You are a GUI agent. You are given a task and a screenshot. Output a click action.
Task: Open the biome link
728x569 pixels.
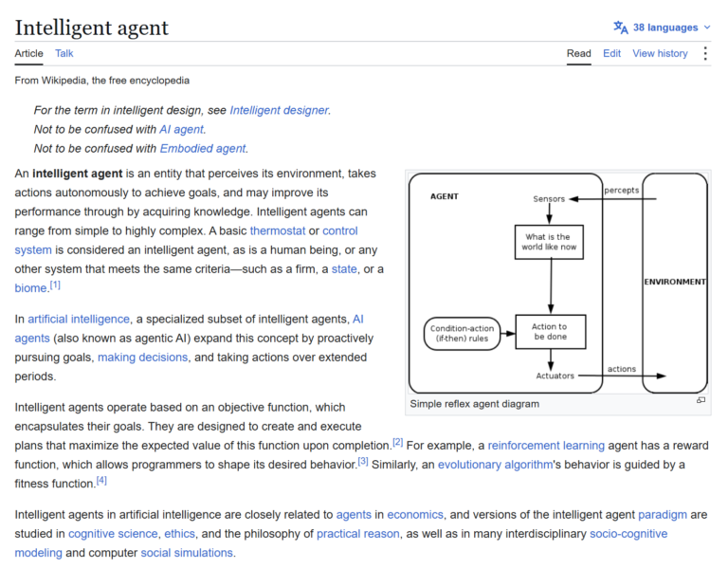click(30, 288)
